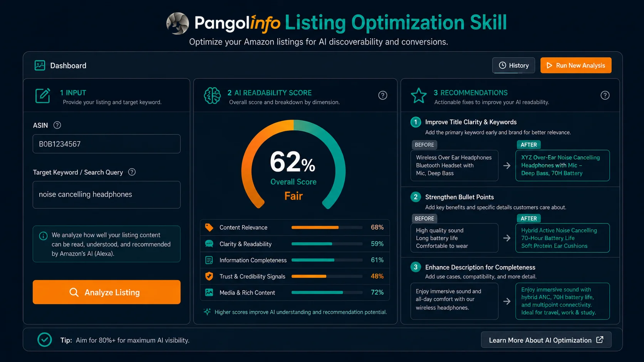The image size is (644, 362).
Task: Click the 72% Media & Rich Content value
Action: point(377,292)
